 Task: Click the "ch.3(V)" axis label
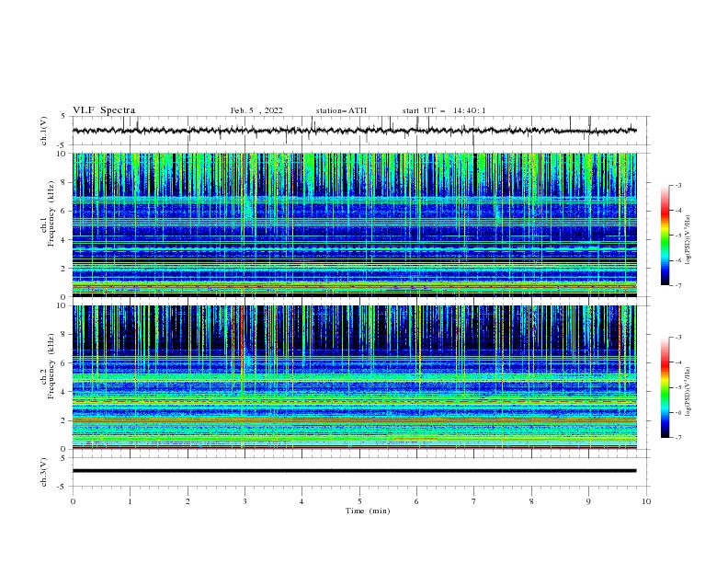coord(44,472)
